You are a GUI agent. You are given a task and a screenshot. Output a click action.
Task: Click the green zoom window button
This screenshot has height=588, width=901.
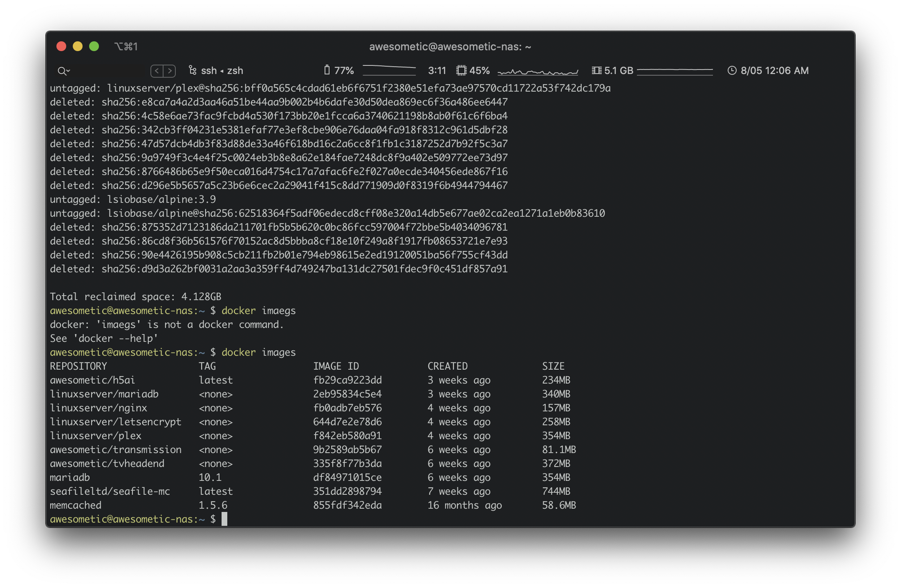coord(94,46)
